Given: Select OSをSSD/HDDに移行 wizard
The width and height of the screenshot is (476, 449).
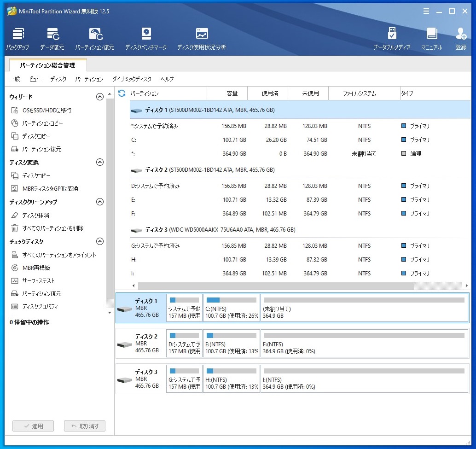Looking at the screenshot, I should 41,110.
